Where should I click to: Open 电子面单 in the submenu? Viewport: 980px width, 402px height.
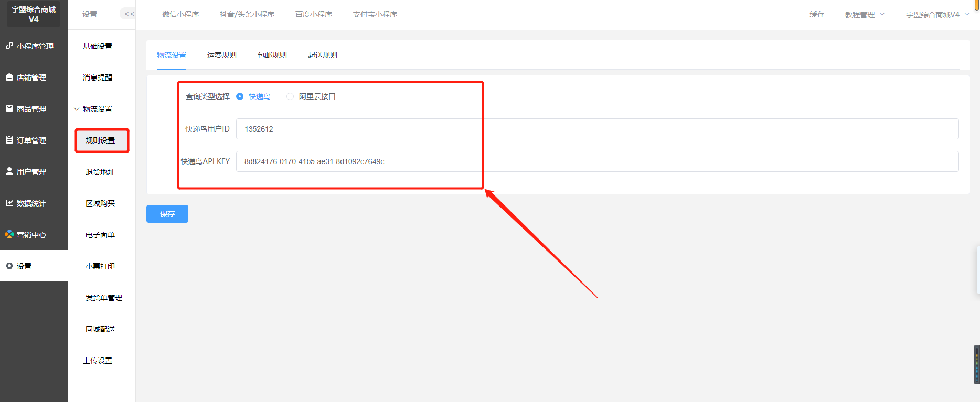[100, 235]
